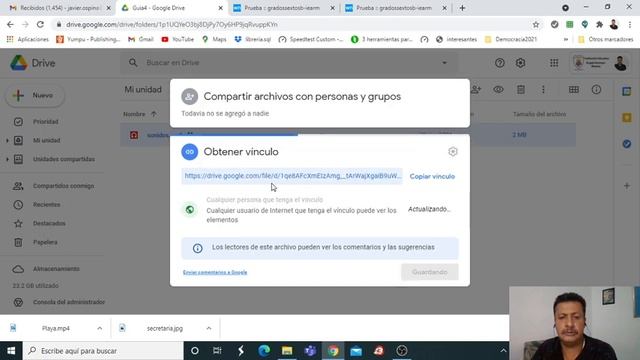The height and width of the screenshot is (360, 640).
Task: Open the Chrome extensions puzzle icon
Action: click(599, 24)
